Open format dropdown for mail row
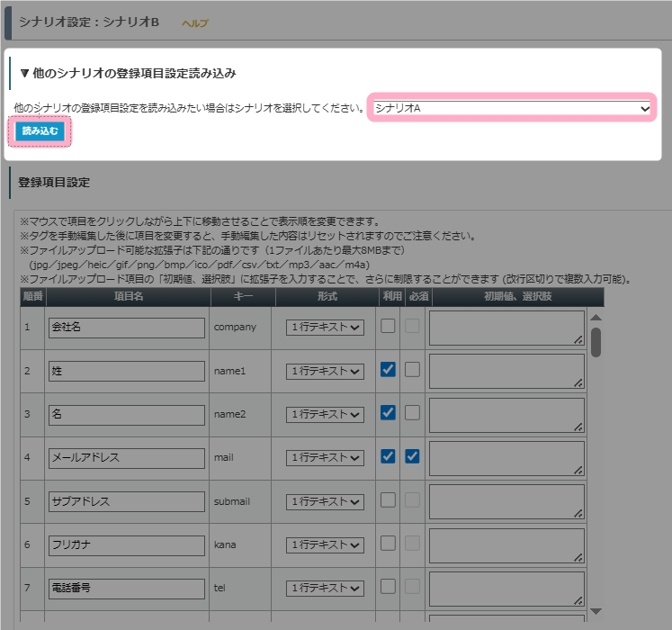 click(x=325, y=458)
